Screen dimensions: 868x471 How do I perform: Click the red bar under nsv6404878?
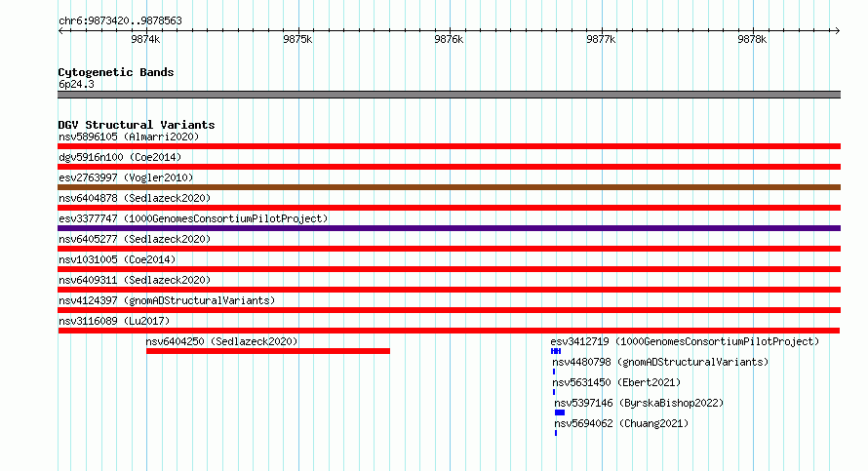coord(449,208)
